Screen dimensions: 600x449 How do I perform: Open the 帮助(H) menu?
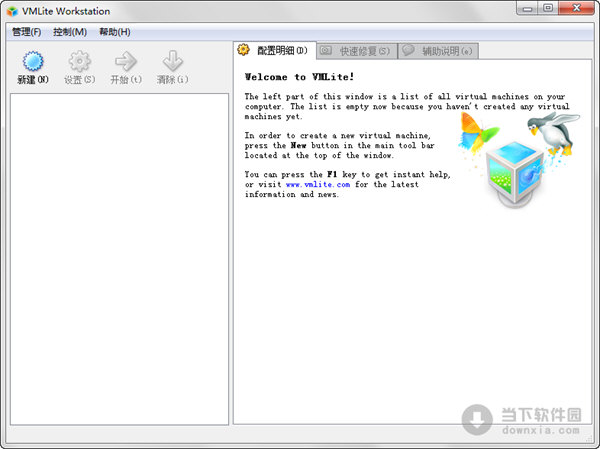pos(114,32)
